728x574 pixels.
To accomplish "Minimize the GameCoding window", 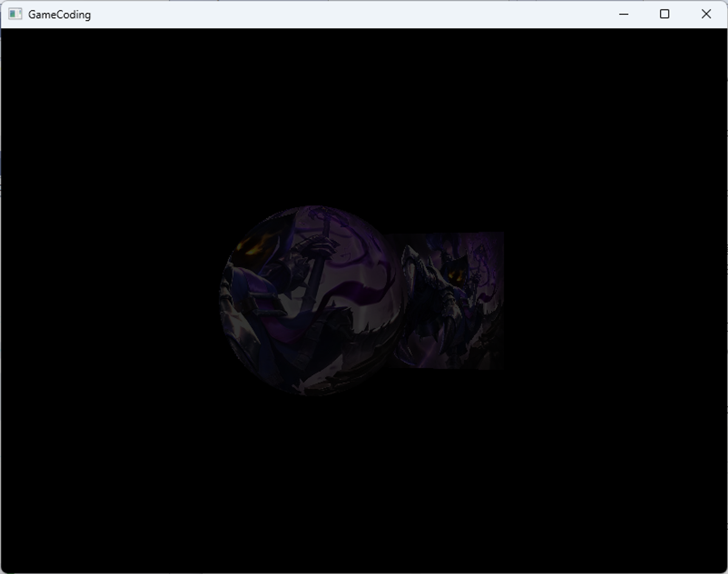I will pyautogui.click(x=624, y=14).
